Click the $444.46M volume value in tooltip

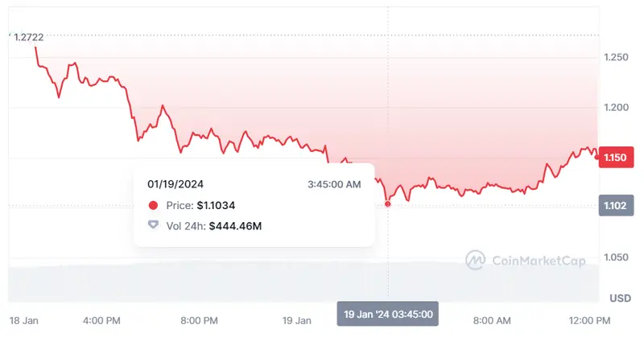[x=235, y=226]
